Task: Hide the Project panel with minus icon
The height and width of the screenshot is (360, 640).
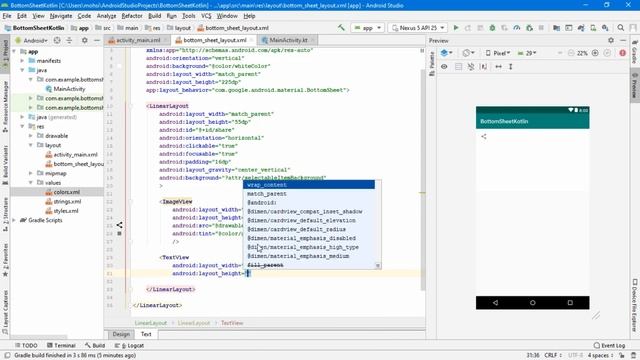Action: tap(97, 40)
